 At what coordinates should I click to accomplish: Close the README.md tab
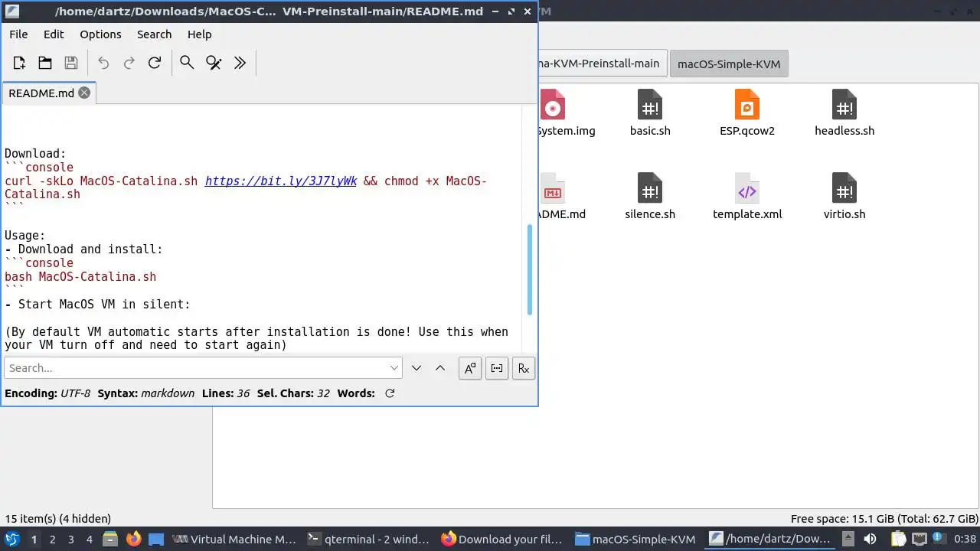click(84, 93)
